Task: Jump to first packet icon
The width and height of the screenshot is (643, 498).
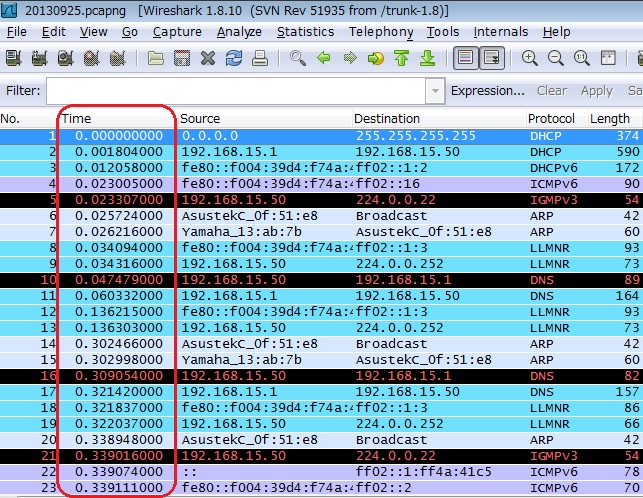Action: [x=401, y=58]
